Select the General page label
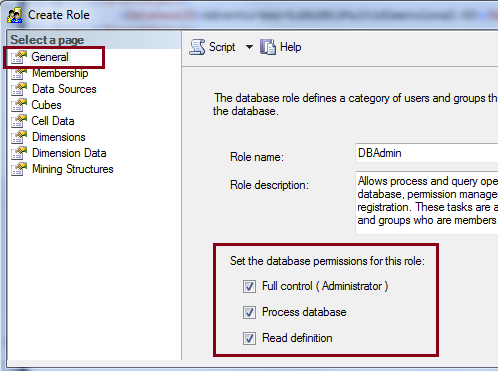Image resolution: width=498 pixels, height=373 pixels. click(50, 57)
